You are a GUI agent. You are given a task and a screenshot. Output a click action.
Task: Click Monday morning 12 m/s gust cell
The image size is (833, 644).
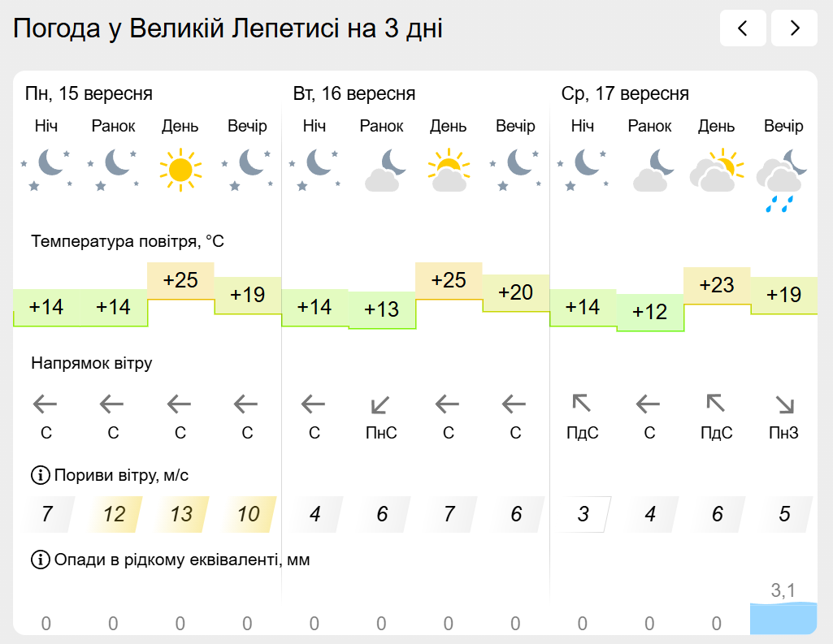coord(115,514)
